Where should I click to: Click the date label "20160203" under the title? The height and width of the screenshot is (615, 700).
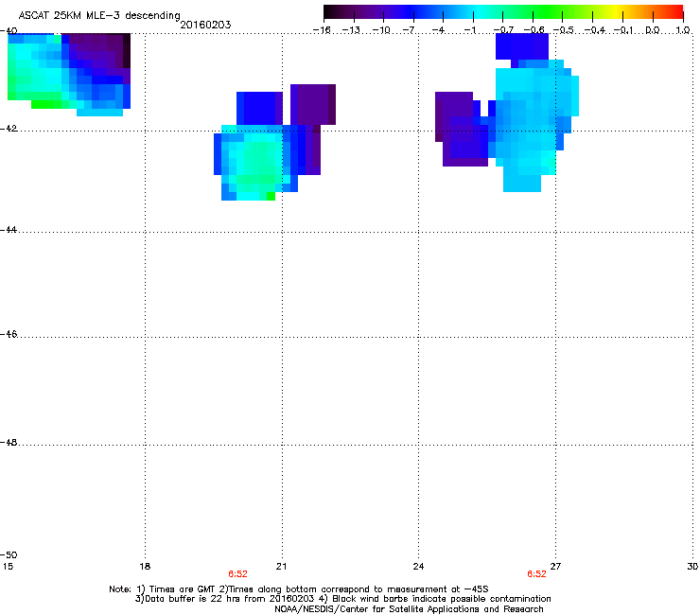(x=205, y=25)
